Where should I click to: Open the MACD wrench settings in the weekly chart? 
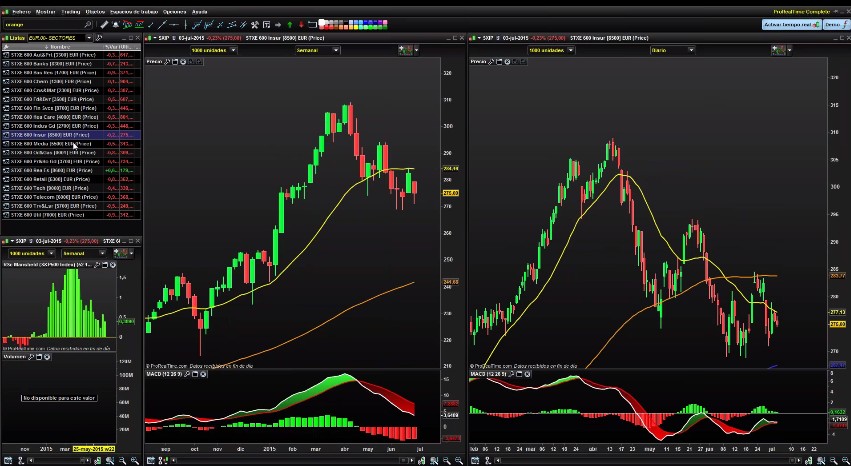coord(187,374)
